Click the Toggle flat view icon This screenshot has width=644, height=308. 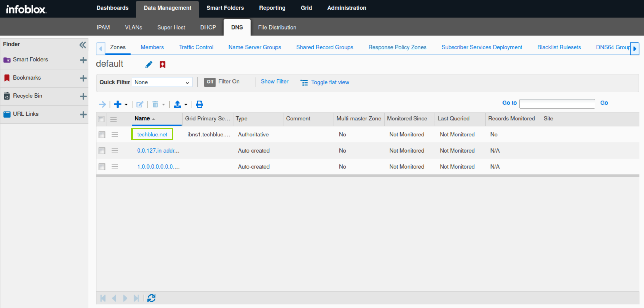click(x=304, y=82)
